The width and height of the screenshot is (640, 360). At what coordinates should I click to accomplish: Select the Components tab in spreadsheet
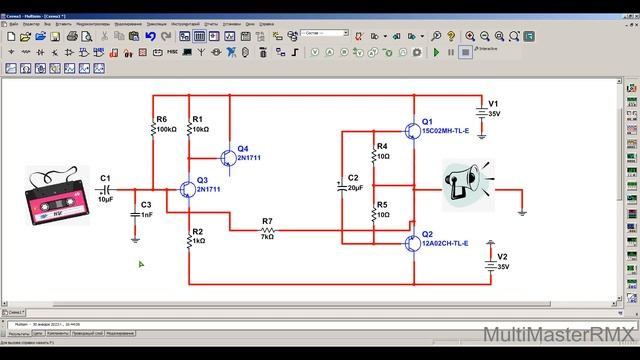(x=58, y=334)
